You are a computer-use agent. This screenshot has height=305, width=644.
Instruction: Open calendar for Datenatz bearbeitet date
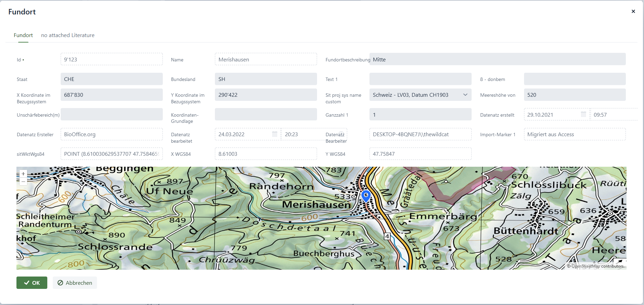[x=275, y=134]
